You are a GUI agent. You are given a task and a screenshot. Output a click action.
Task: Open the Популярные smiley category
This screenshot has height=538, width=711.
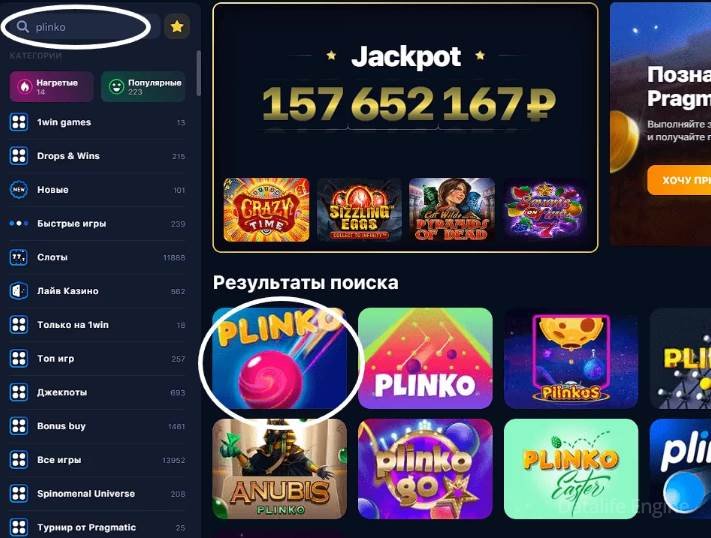click(x=143, y=86)
